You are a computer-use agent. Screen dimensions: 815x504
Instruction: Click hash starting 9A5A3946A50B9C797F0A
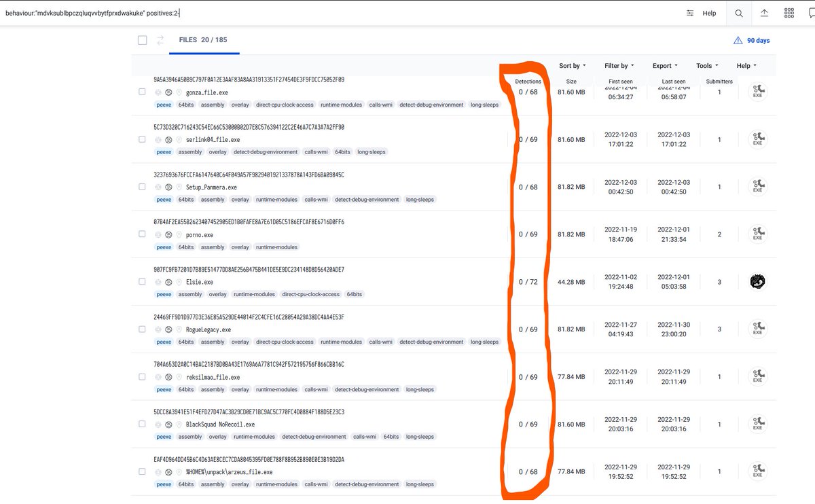[x=249, y=79]
